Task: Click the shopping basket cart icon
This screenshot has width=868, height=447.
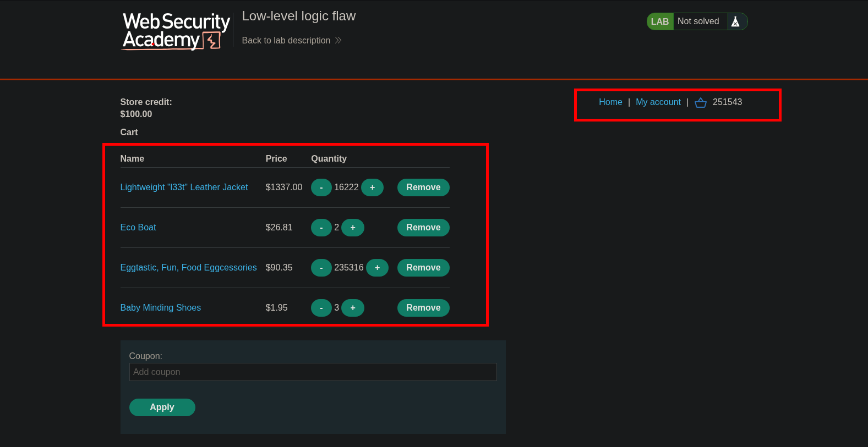Action: pos(700,103)
